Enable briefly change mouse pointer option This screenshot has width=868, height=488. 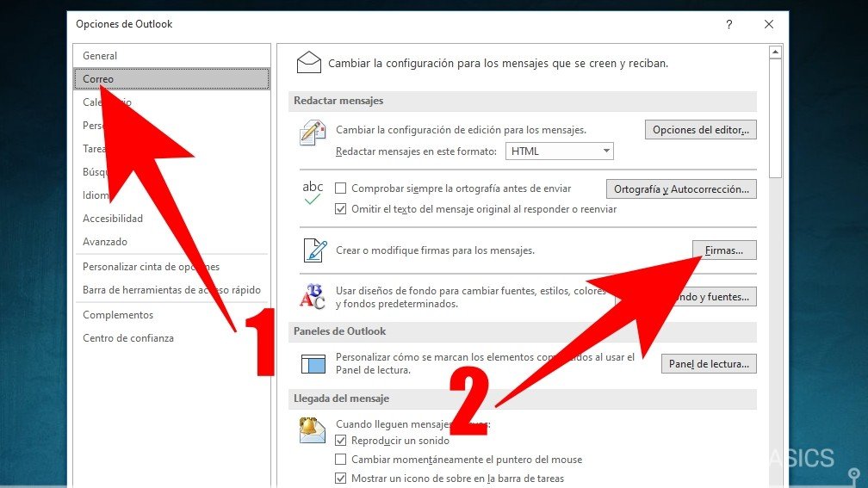(341, 460)
